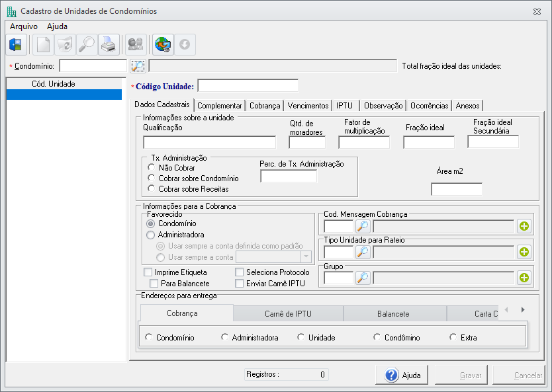This screenshot has height=392, width=552.
Task: Click the Fator de multiplicação field
Action: 364,142
